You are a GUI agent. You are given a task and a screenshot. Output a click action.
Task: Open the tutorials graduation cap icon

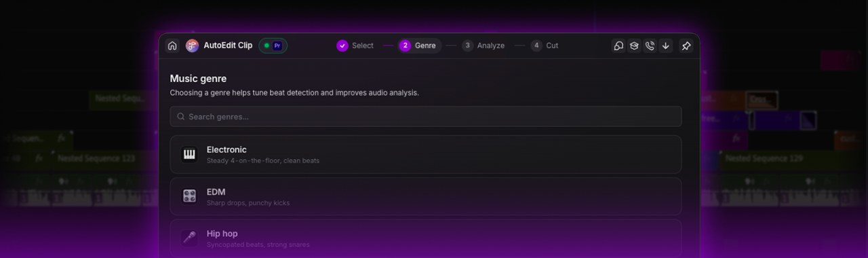634,45
